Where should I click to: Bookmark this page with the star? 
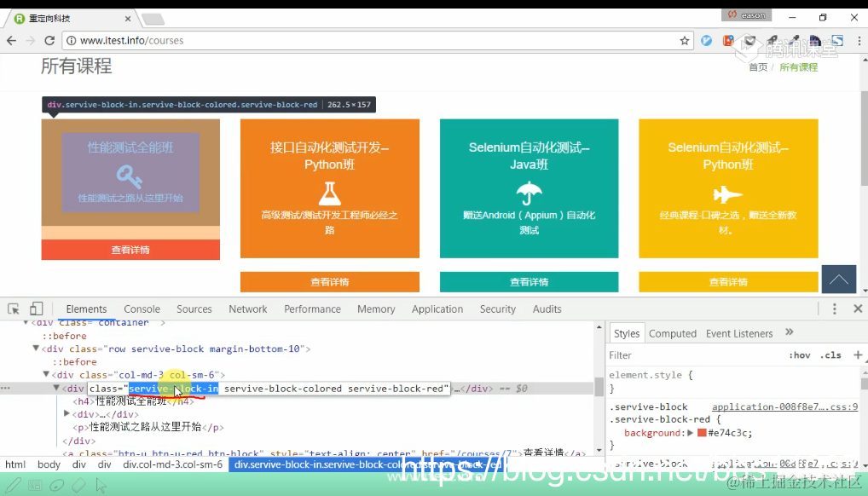pos(685,40)
